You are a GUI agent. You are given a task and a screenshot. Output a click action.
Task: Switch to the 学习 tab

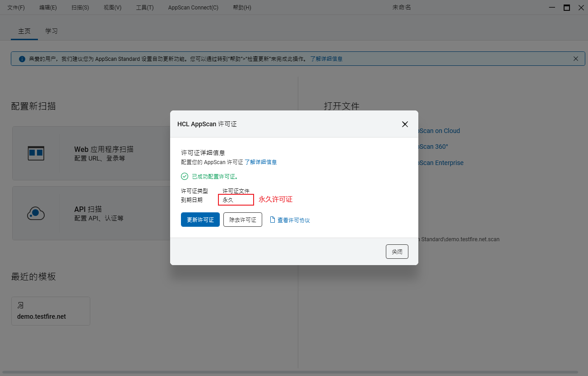coord(51,31)
